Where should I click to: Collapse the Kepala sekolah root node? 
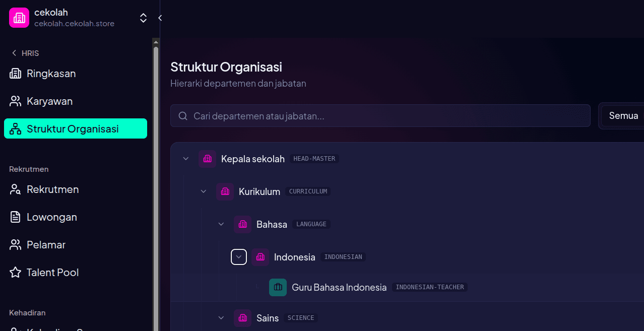click(x=185, y=158)
